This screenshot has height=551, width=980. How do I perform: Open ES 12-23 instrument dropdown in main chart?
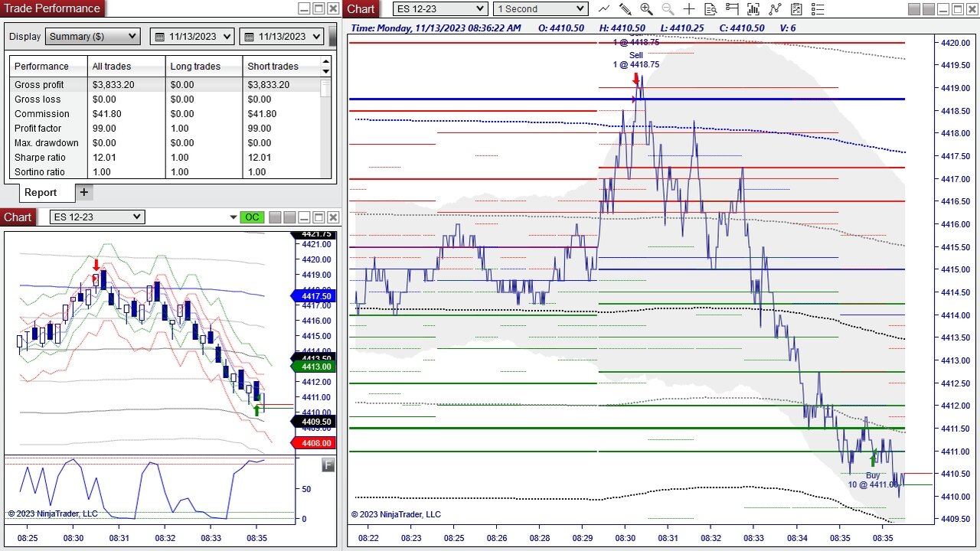point(440,9)
